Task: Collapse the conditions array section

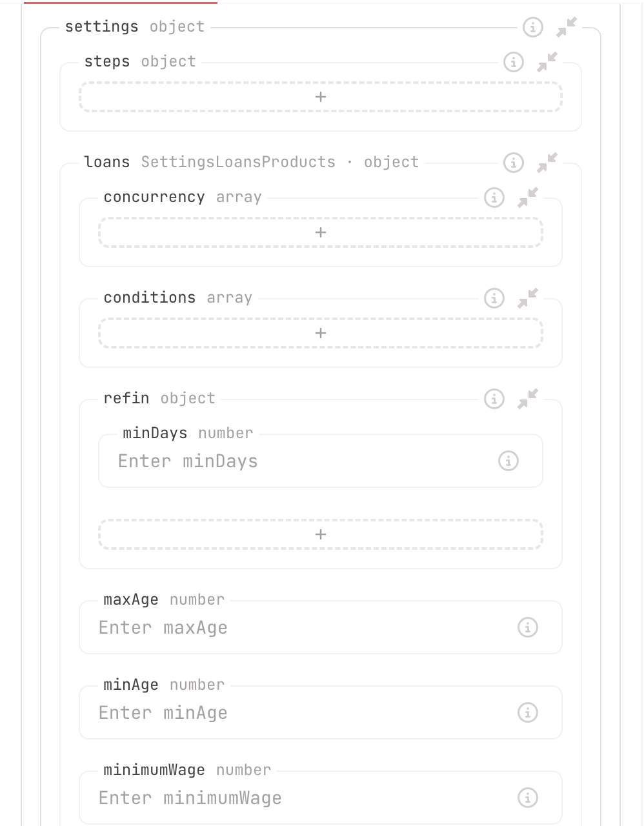Action: click(528, 298)
